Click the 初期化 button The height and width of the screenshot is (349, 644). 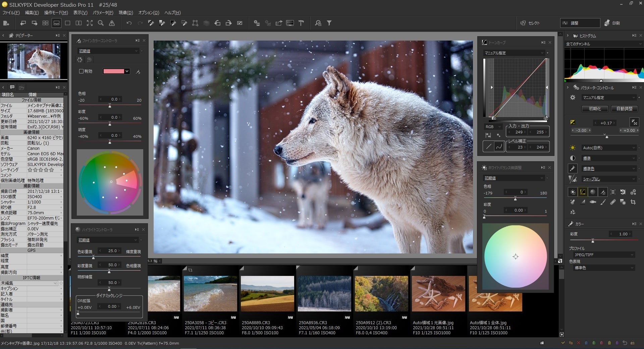pos(595,109)
